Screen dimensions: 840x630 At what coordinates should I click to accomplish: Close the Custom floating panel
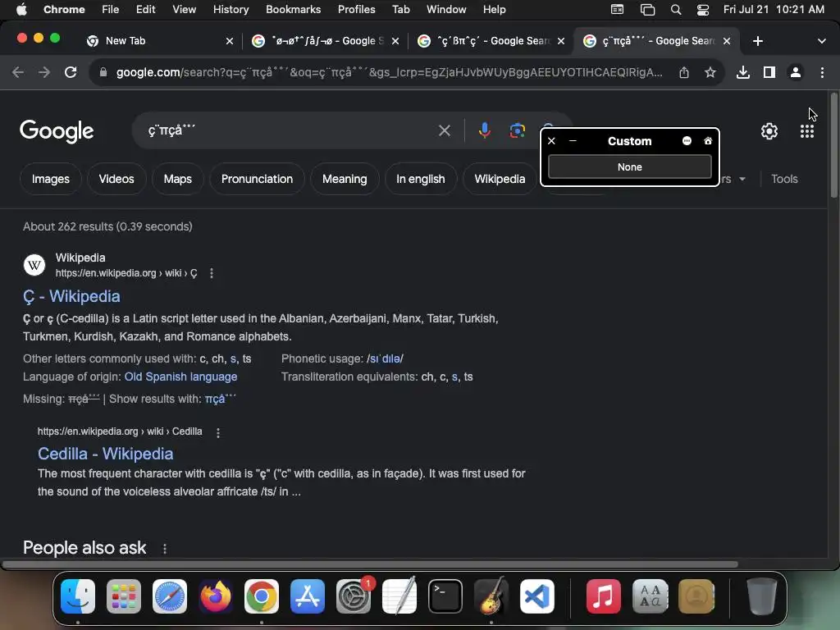pos(551,141)
